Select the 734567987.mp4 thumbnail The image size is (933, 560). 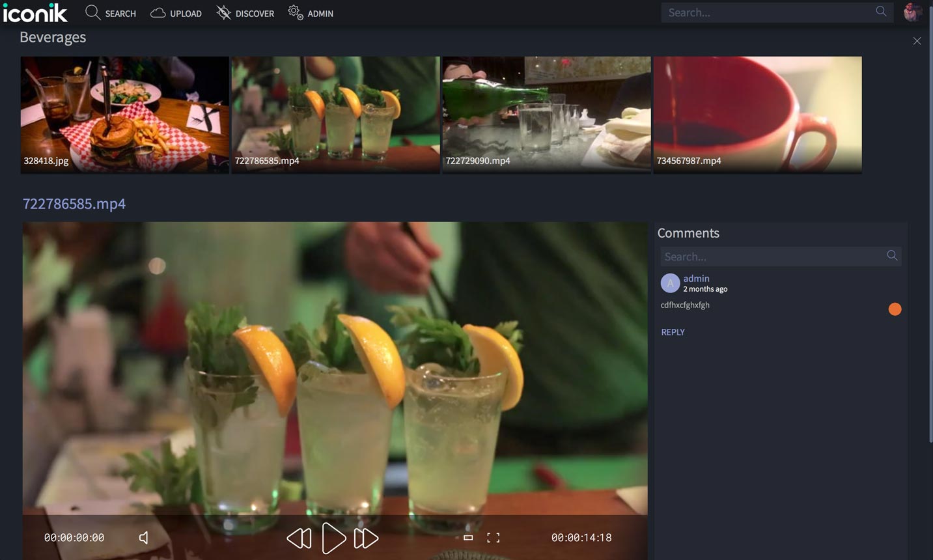click(758, 115)
